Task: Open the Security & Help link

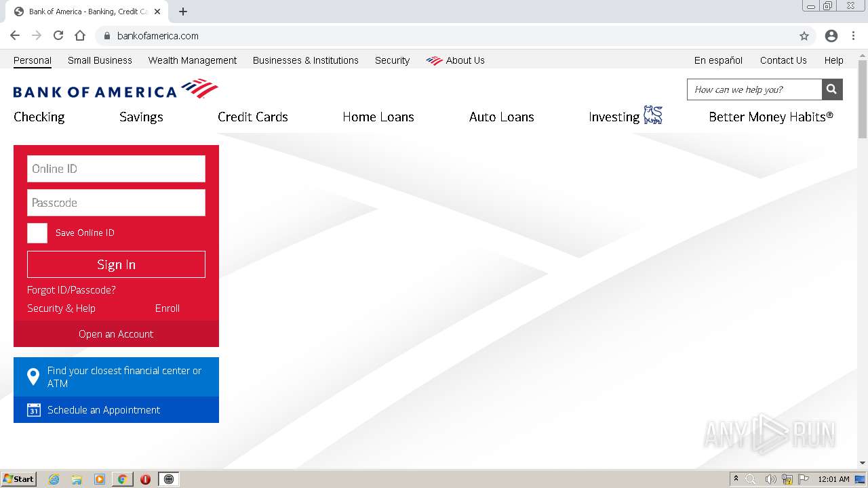Action: click(61, 308)
